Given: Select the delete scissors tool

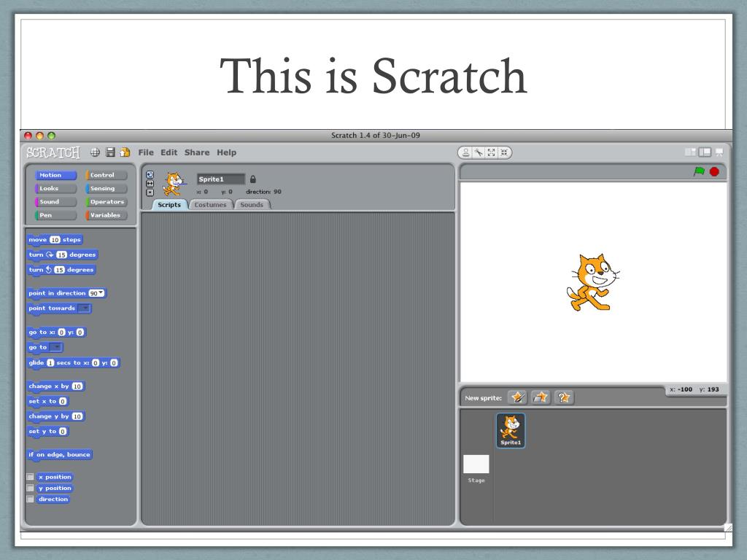Looking at the screenshot, I should click(479, 152).
